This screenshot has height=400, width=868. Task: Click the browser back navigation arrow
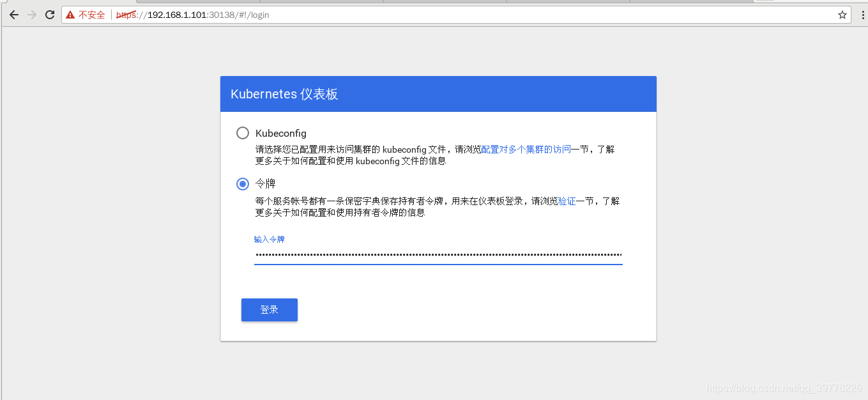pyautogui.click(x=14, y=14)
